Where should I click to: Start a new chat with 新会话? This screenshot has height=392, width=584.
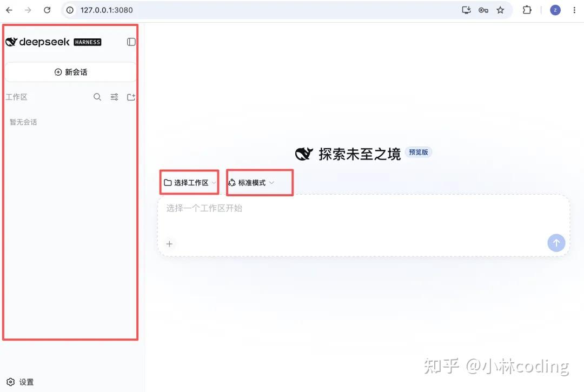[70, 72]
